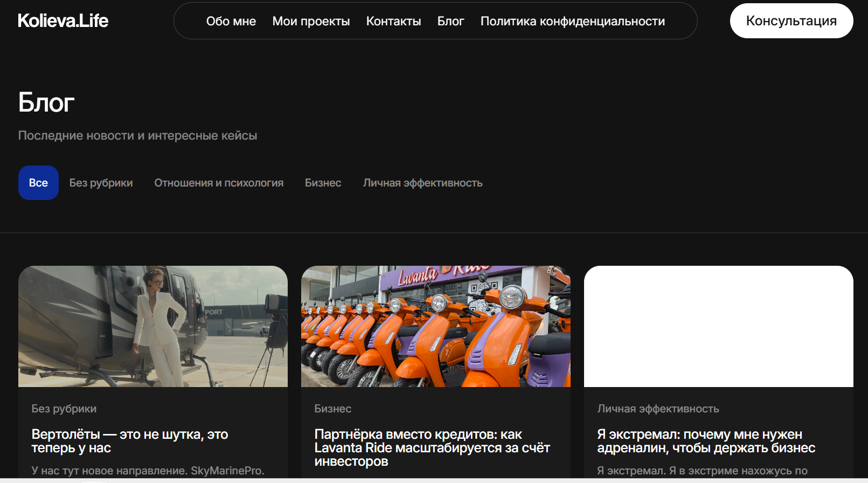Switch to the Бизнес category tab

click(323, 183)
